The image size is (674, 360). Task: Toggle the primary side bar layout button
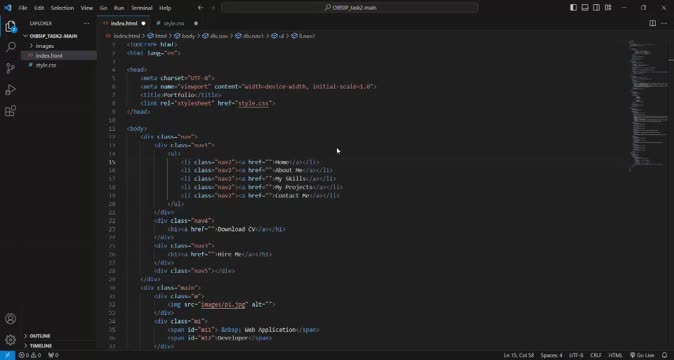pyautogui.click(x=573, y=8)
